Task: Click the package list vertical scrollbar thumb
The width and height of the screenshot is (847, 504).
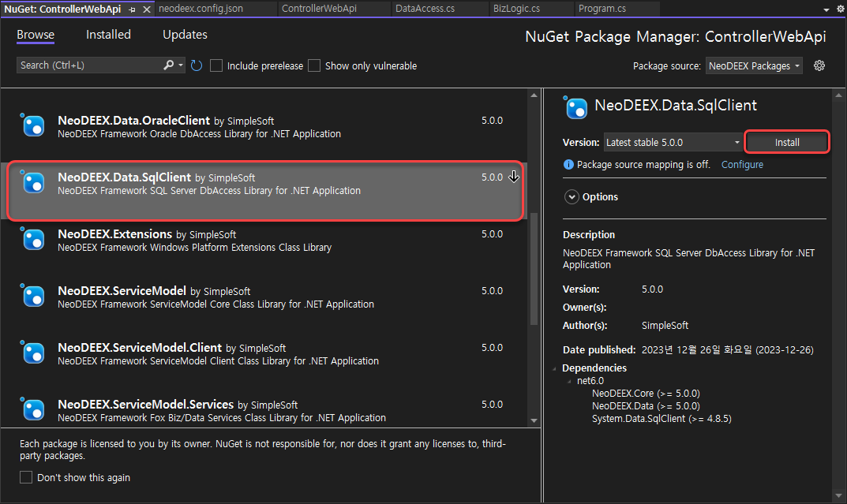Action: pos(534,269)
